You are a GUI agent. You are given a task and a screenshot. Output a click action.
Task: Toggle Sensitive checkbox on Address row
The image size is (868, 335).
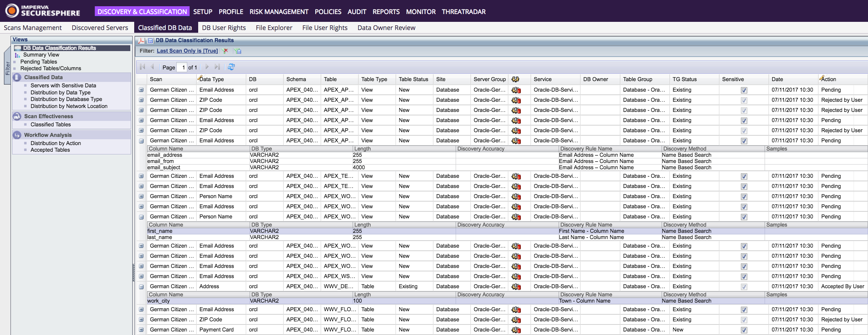coord(744,287)
